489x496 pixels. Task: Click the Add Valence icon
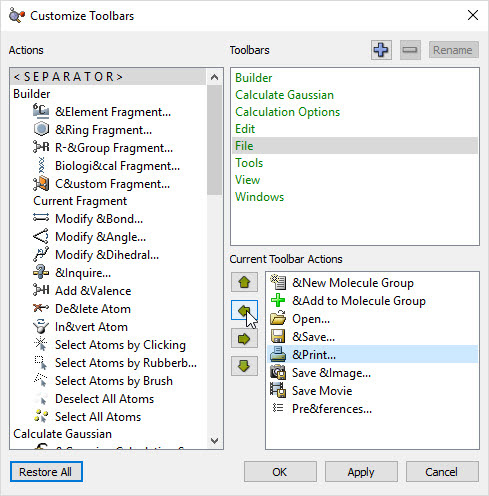click(41, 290)
